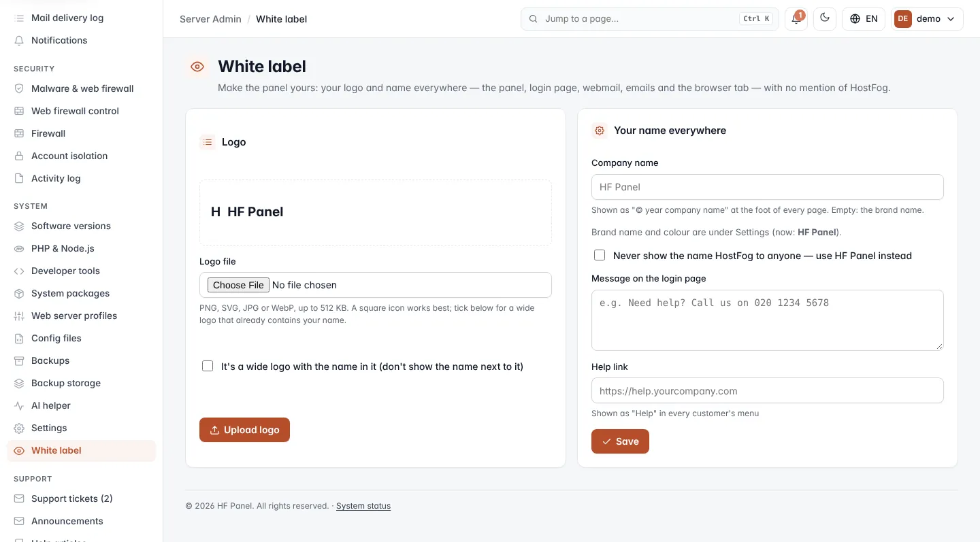Click the AI helper pulse icon
Viewport: 980px width, 542px height.
[x=19, y=405]
